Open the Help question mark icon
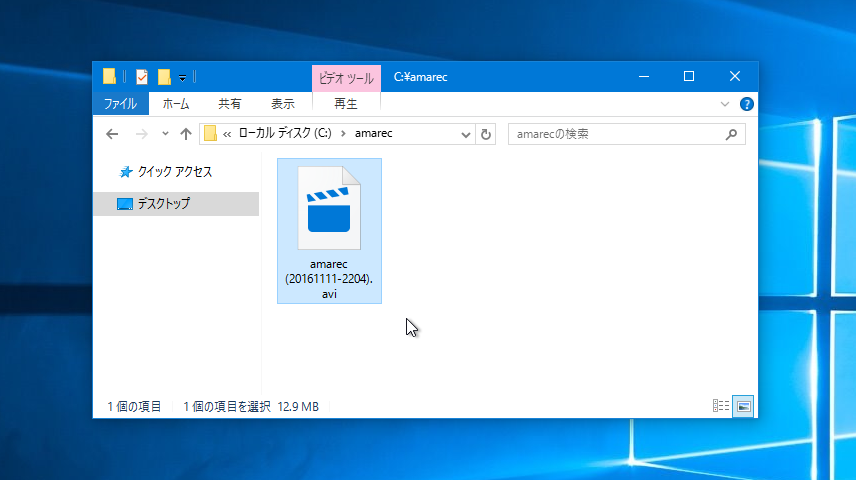This screenshot has height=480, width=856. [x=746, y=104]
